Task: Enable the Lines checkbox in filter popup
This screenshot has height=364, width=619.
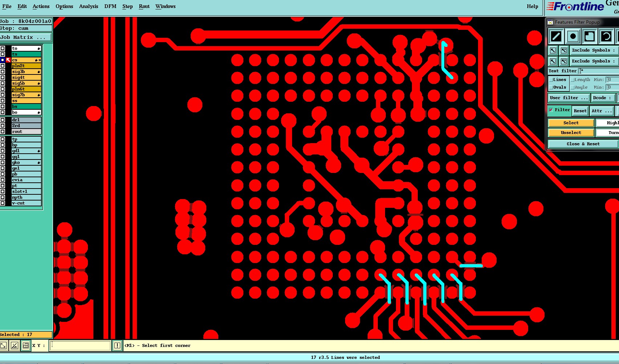Action: [551, 80]
